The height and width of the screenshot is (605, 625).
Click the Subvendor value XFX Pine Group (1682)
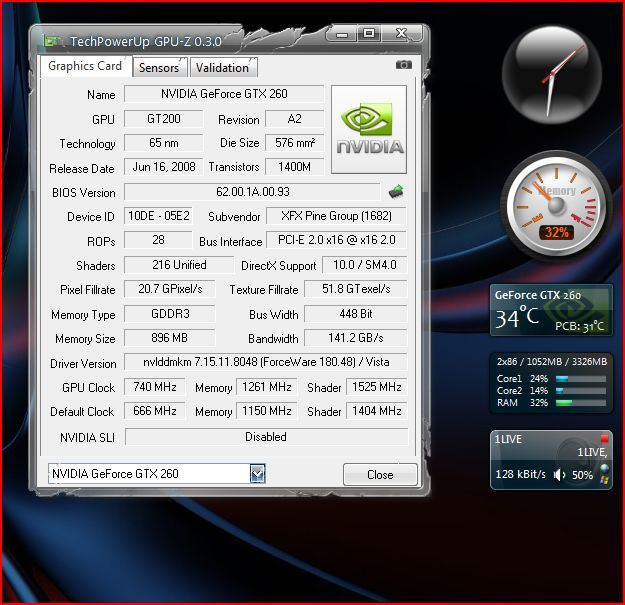point(336,216)
